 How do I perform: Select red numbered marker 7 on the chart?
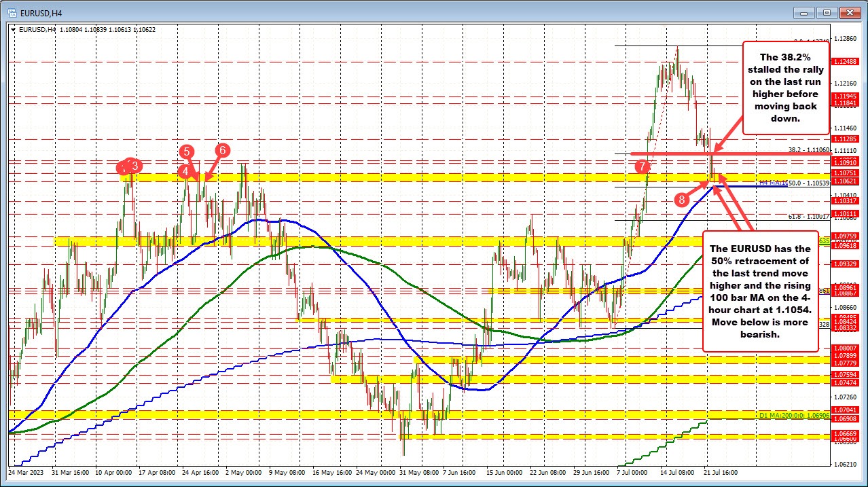pyautogui.click(x=643, y=166)
